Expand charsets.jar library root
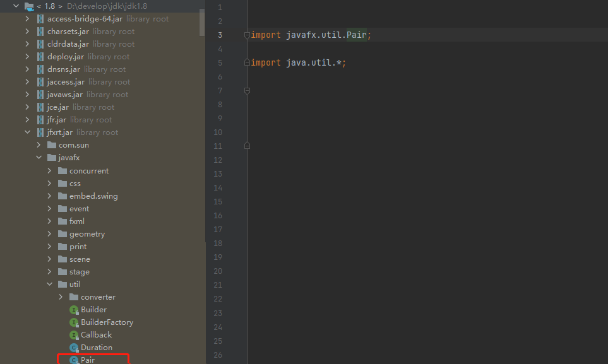Image resolution: width=608 pixels, height=364 pixels. point(27,32)
